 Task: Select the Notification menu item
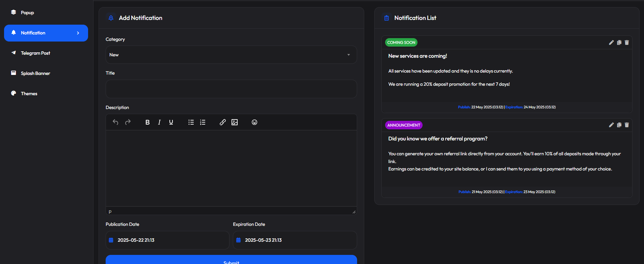46,33
